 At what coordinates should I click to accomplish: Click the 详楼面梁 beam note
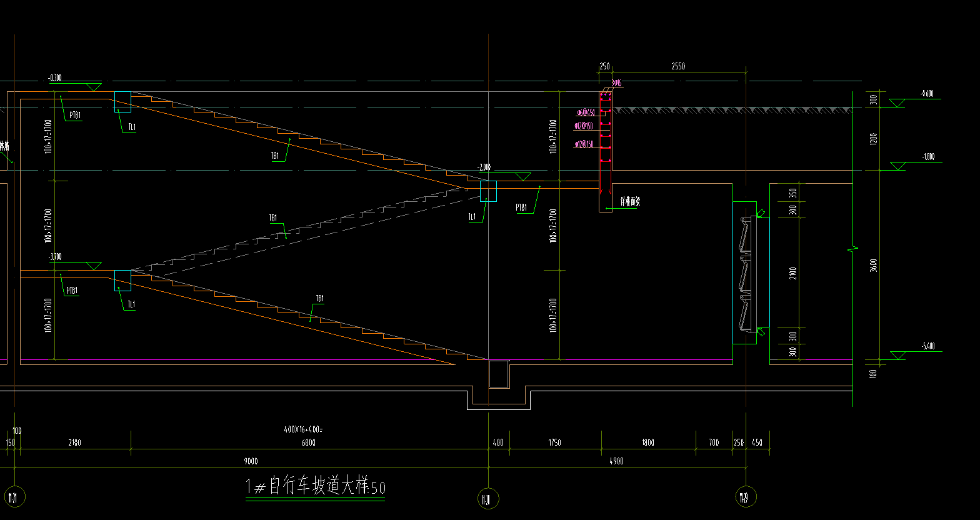click(629, 202)
